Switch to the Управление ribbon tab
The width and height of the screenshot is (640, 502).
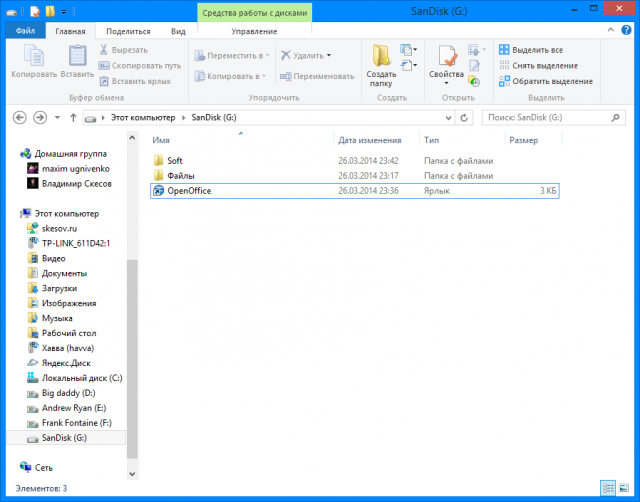[x=254, y=31]
